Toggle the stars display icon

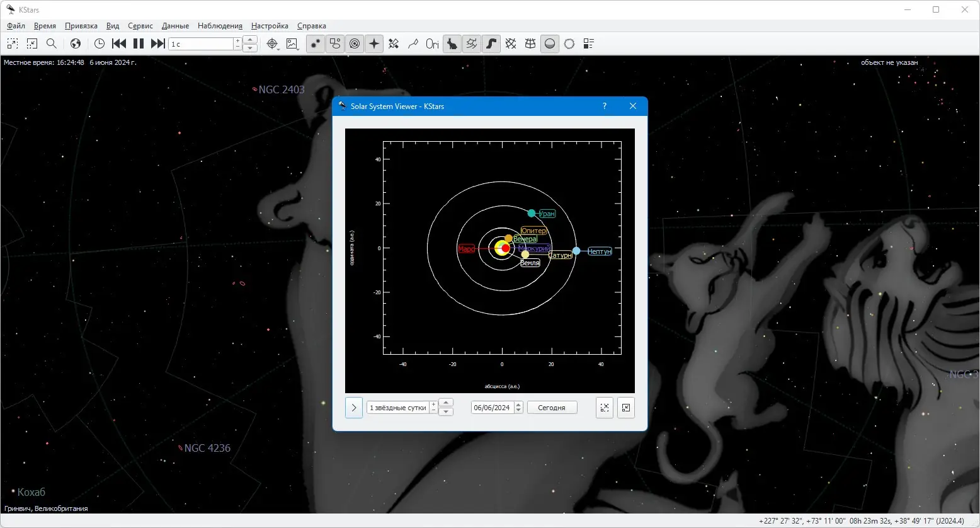pyautogui.click(x=316, y=43)
